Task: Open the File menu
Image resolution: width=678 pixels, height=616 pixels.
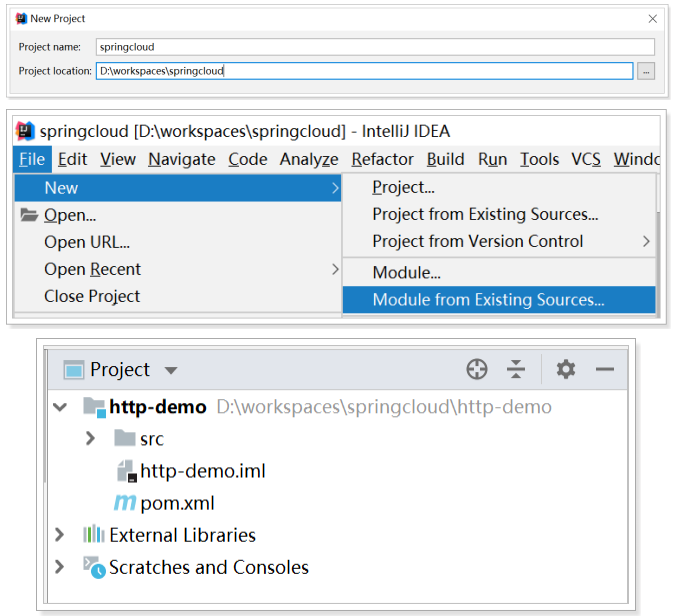Action: click(32, 160)
